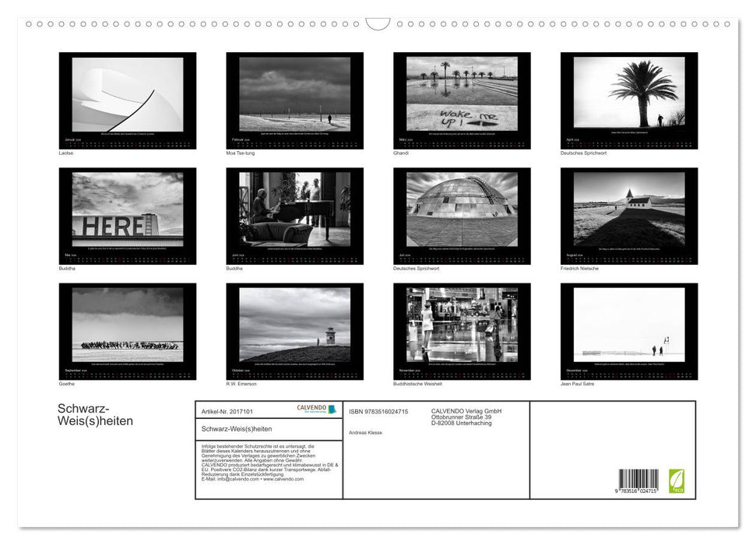Select the 'wake me up' palm trees photo

tap(462, 93)
